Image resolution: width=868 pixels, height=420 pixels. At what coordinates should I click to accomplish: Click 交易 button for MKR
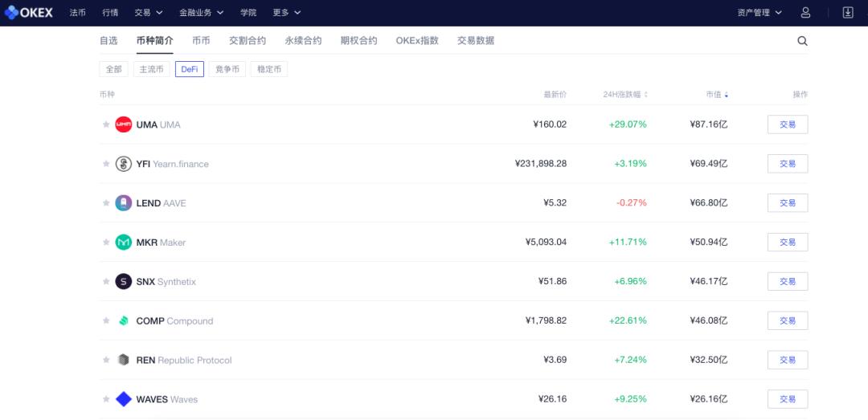pos(787,243)
